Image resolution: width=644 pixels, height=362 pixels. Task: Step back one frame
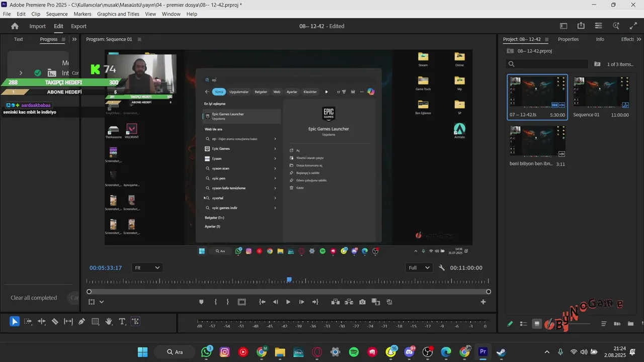click(275, 302)
